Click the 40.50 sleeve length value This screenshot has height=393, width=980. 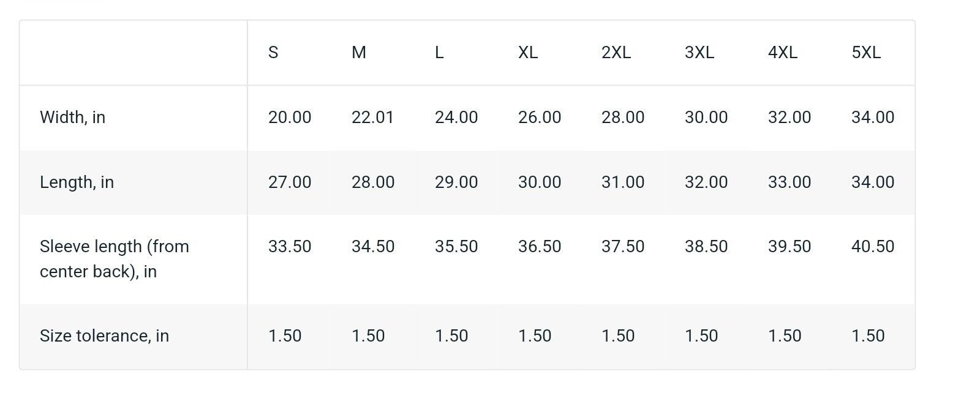coord(873,247)
